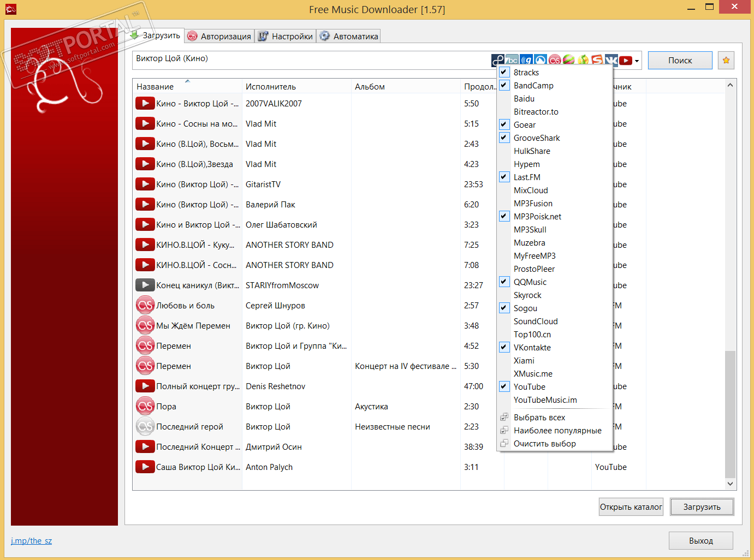Open the j.mp/the_sz link

click(x=31, y=540)
